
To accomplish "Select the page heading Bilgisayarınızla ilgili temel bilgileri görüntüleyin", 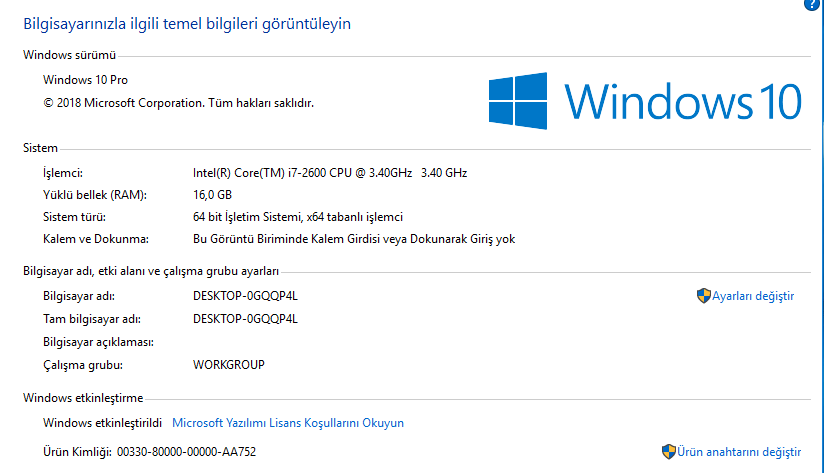I will (187, 24).
